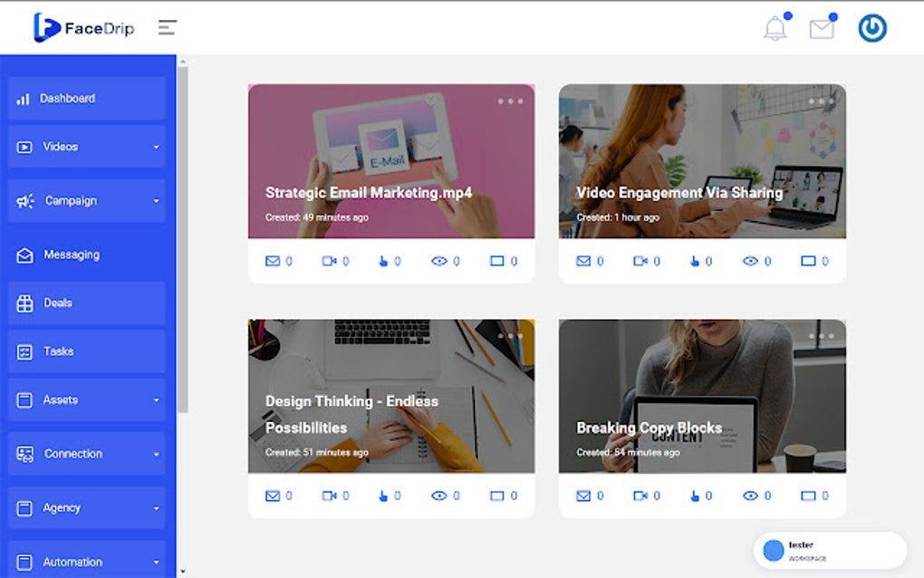The width and height of the screenshot is (924, 578).
Task: Open Dashboard in the sidebar
Action: (x=87, y=99)
